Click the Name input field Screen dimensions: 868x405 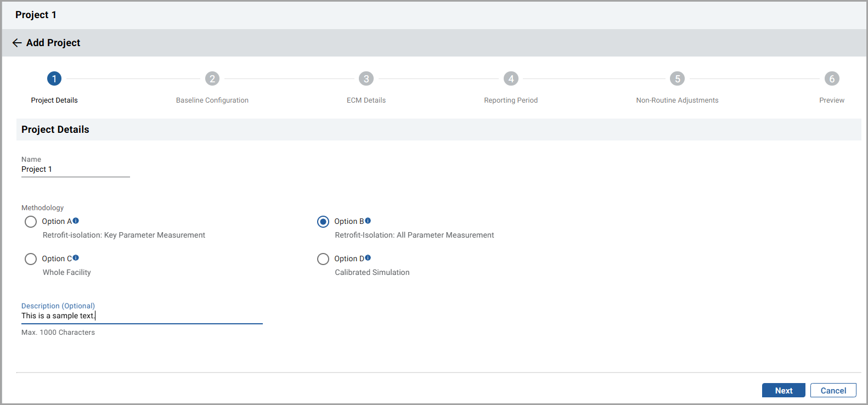(x=75, y=170)
